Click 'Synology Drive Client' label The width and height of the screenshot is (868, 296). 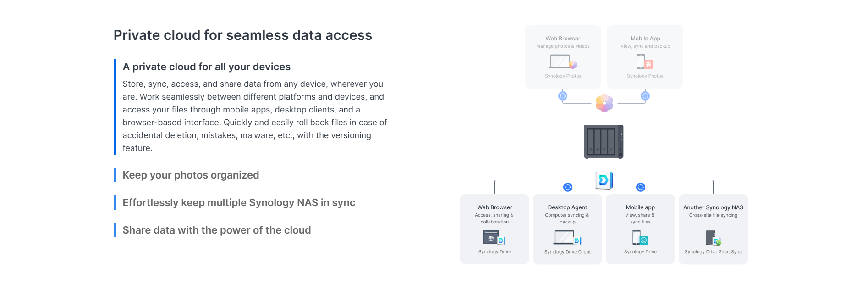tap(567, 252)
